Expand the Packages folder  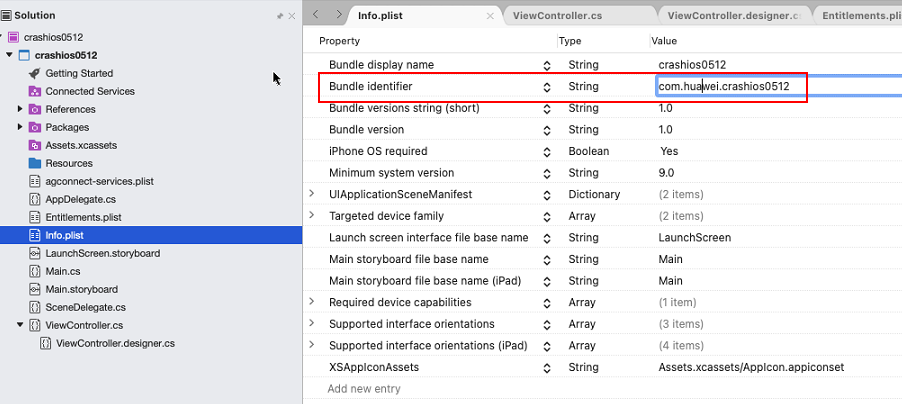tap(20, 127)
